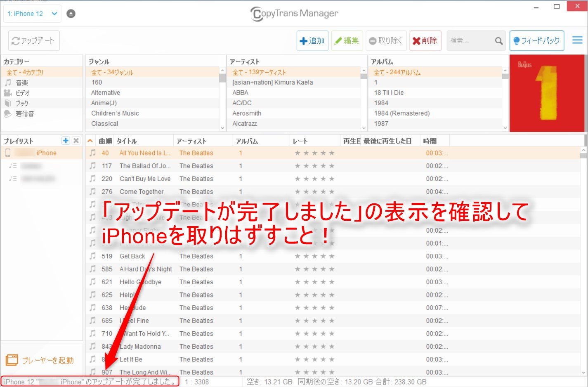
Task: Click the sort chevron on the 曲順 column
Action: [x=90, y=140]
